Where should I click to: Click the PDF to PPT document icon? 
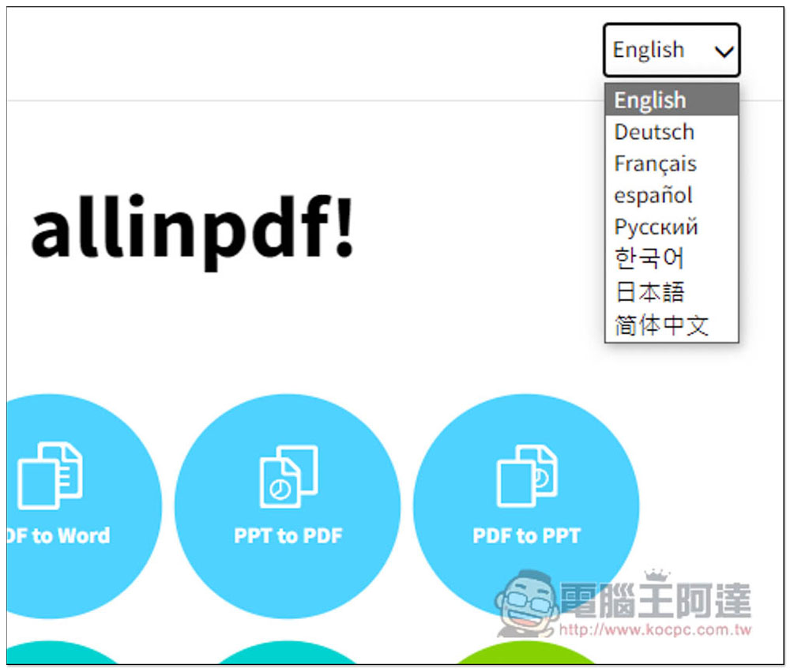[x=526, y=475]
